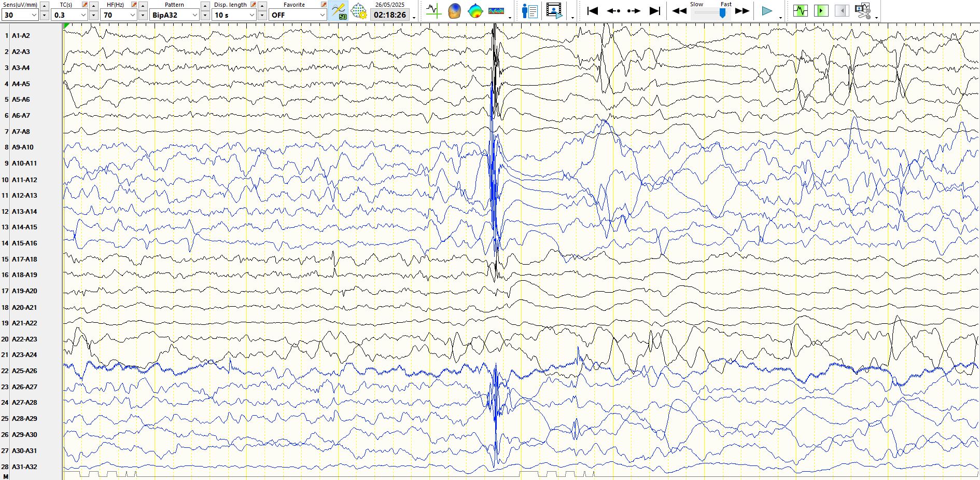Open the patient video playback icon
Image resolution: width=980 pixels, height=480 pixels.
click(554, 10)
